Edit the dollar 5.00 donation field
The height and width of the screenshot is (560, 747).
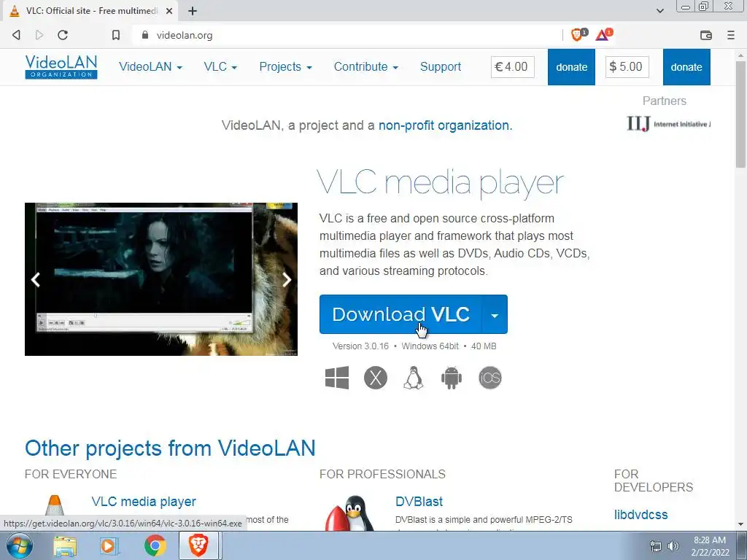(x=627, y=66)
